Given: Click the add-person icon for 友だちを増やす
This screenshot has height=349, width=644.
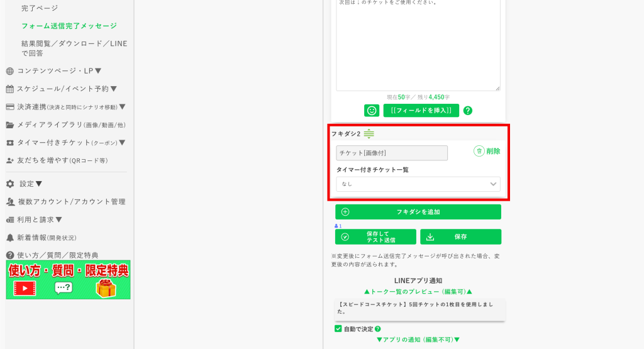Looking at the screenshot, I should (x=10, y=160).
